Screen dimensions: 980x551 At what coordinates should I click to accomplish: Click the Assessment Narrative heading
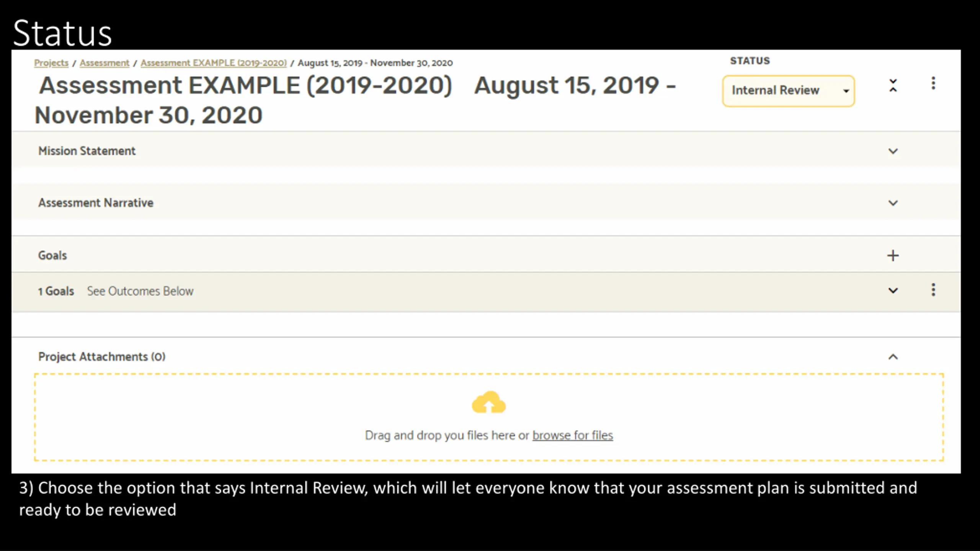(x=96, y=202)
